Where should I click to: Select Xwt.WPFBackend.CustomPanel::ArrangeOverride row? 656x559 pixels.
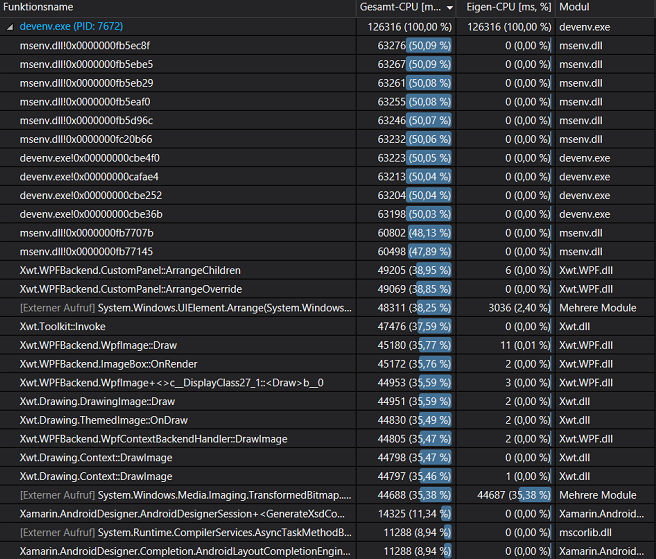click(328, 289)
